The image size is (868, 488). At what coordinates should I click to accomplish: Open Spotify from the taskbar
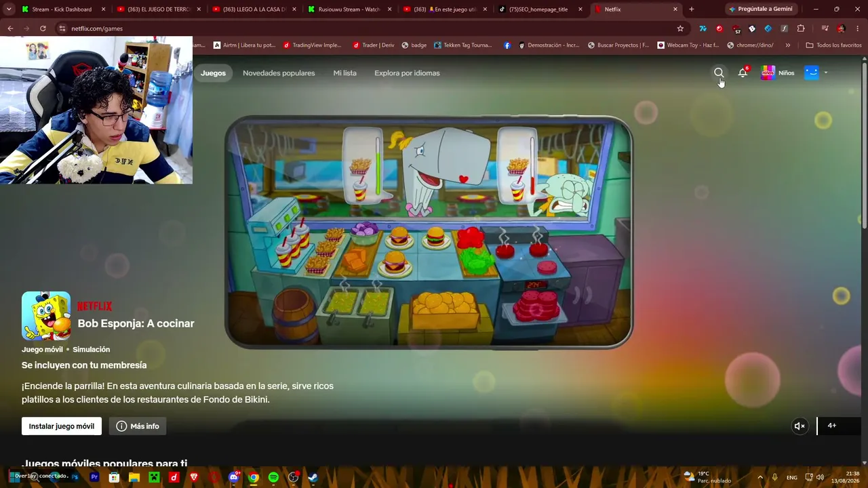click(x=273, y=477)
